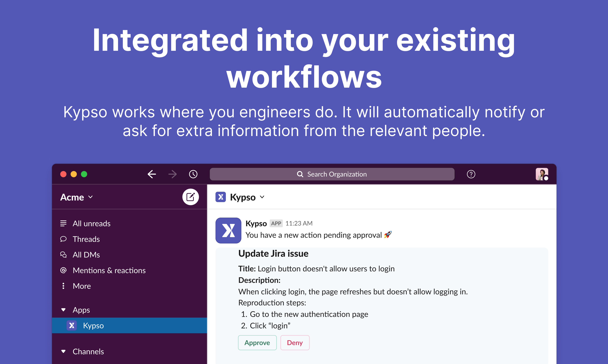Collapse the Channels section

click(x=63, y=352)
